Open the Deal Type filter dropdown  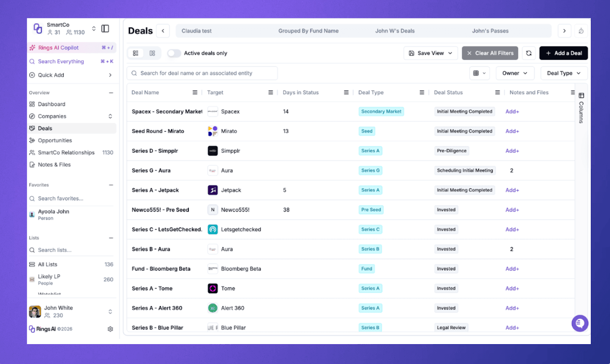563,73
